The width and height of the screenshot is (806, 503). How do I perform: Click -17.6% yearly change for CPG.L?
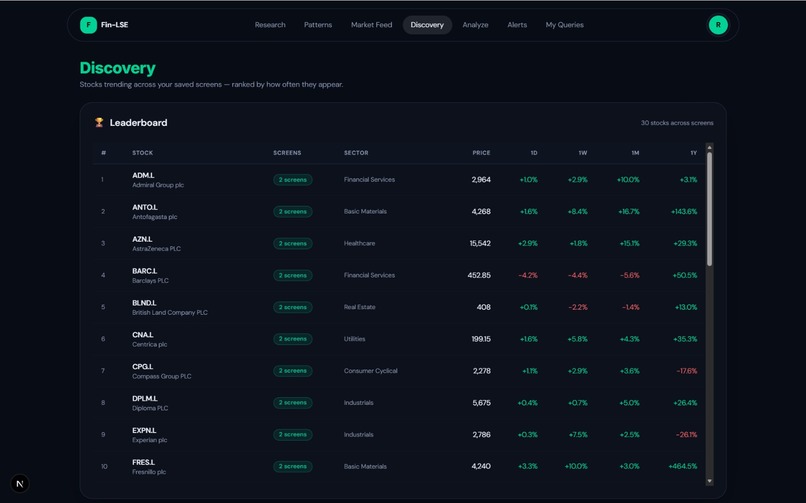point(687,371)
